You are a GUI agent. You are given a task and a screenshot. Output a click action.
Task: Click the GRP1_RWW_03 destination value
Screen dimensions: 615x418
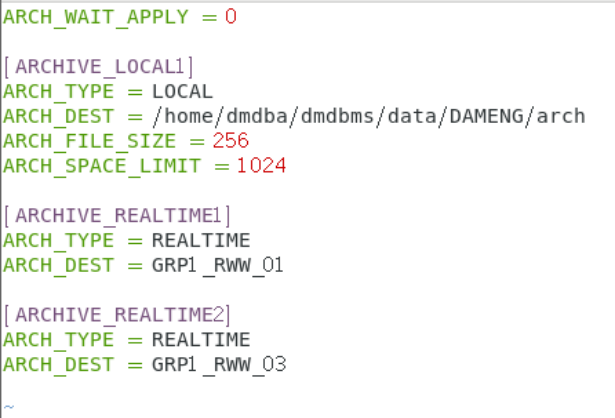pyautogui.click(x=219, y=365)
